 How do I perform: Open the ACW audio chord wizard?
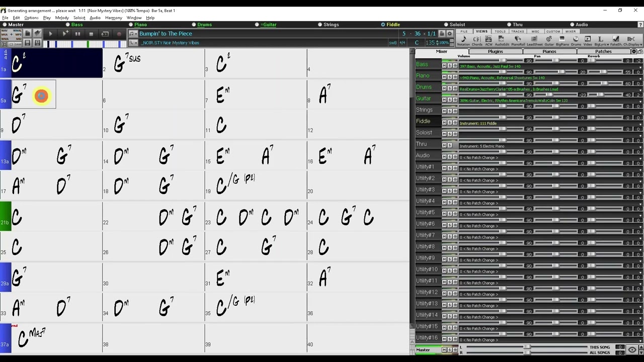489,41
